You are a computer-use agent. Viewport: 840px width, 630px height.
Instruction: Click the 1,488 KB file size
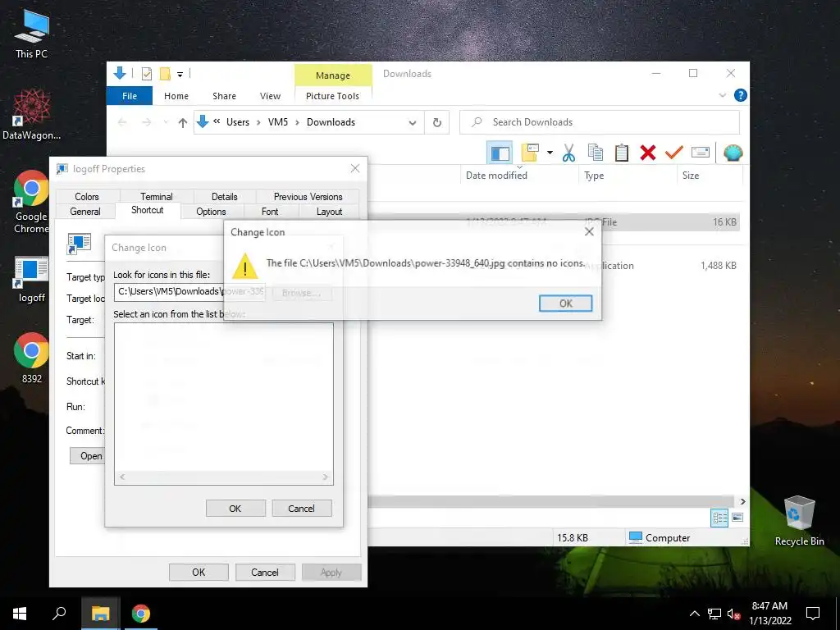[719, 266]
